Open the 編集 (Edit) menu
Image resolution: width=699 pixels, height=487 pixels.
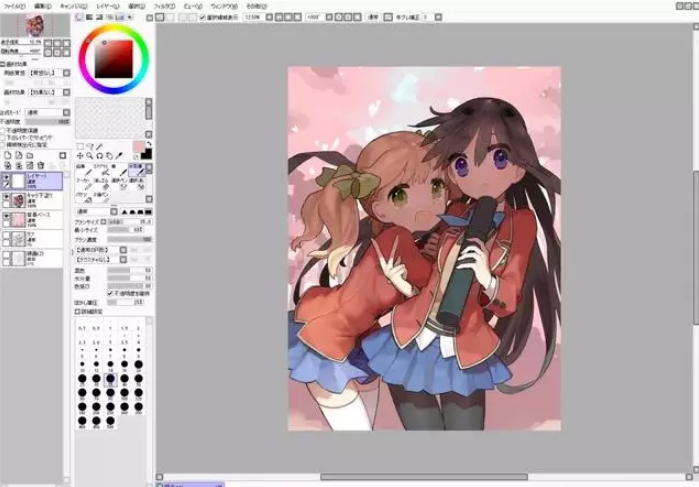coord(43,6)
